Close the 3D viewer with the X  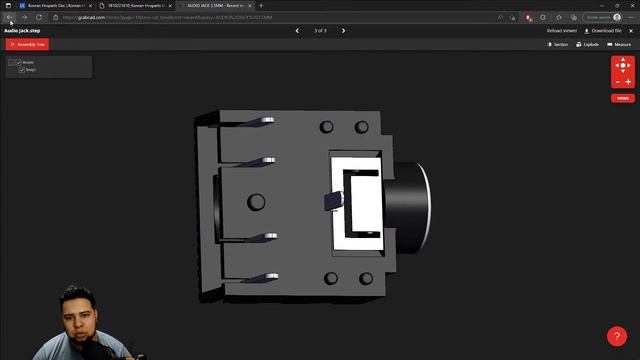click(x=631, y=31)
